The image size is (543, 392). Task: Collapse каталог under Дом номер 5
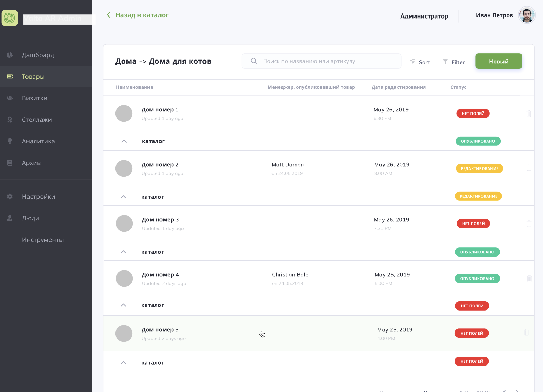coord(124,363)
